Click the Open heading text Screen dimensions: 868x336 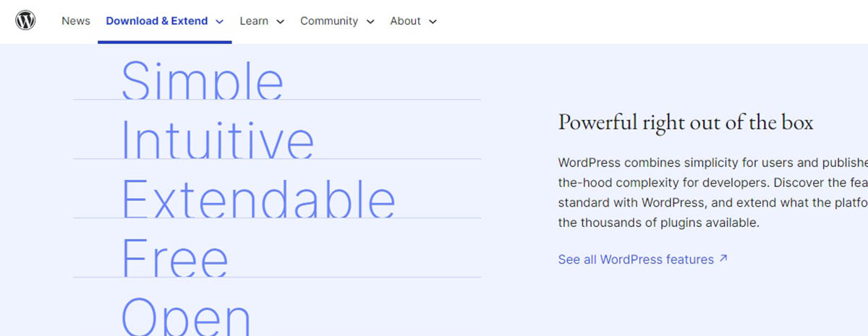pyautogui.click(x=186, y=316)
